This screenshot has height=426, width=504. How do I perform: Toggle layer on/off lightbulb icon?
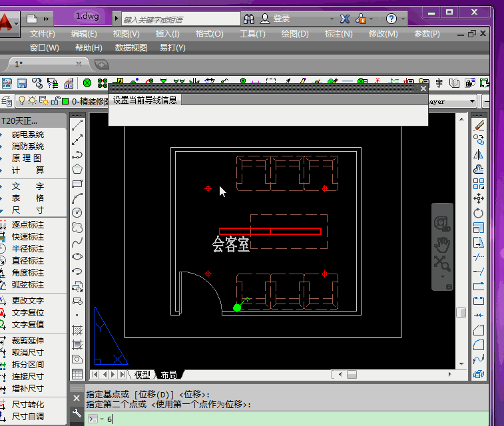[21, 101]
